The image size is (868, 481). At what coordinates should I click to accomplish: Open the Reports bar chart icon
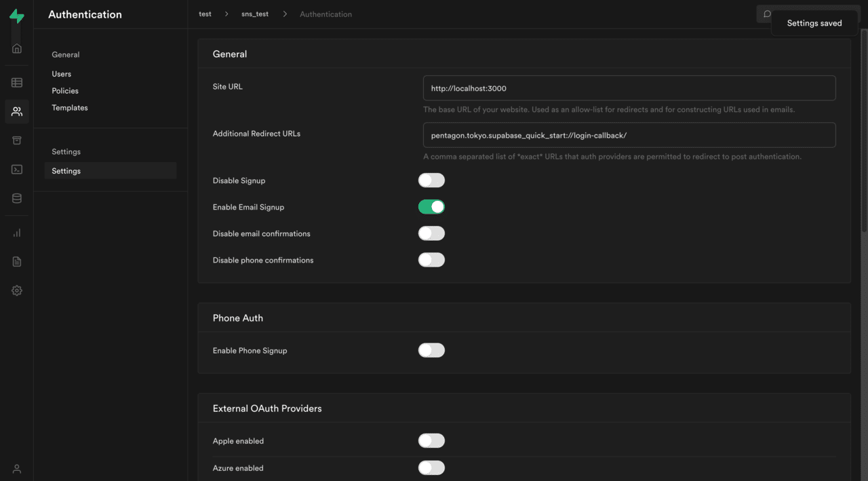[17, 233]
